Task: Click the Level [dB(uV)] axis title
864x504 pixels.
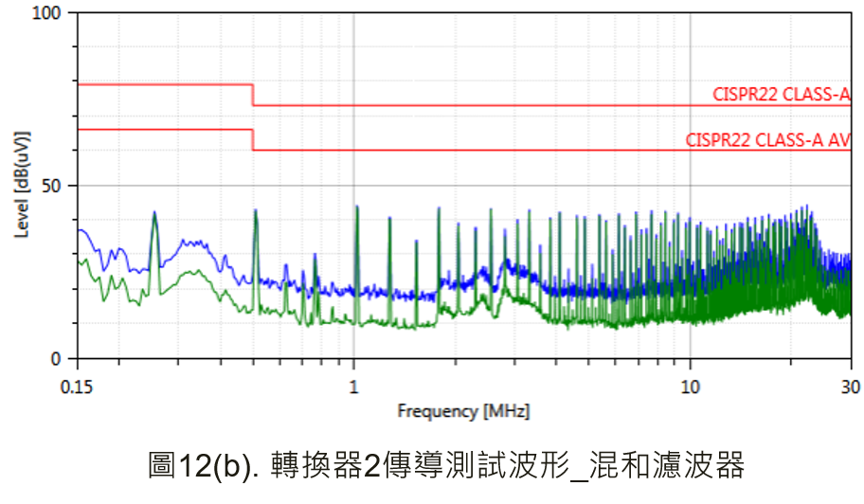Action: click(x=22, y=185)
